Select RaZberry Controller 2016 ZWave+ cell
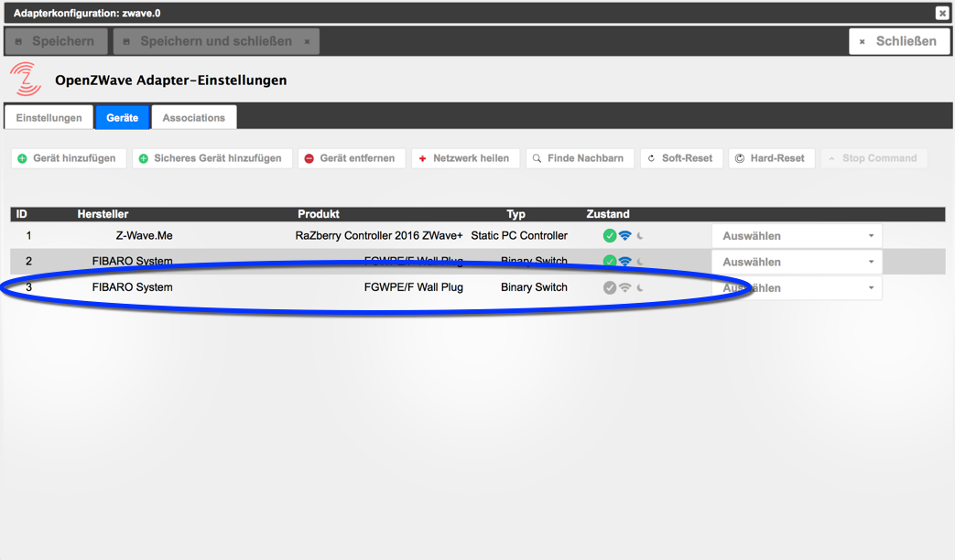955x560 pixels. tap(379, 235)
